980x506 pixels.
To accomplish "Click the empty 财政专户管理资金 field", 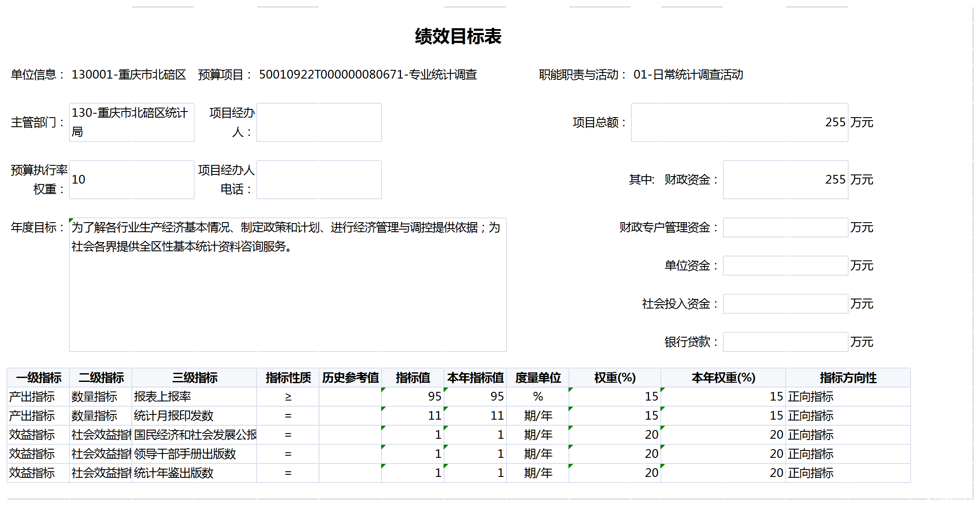I will (786, 227).
